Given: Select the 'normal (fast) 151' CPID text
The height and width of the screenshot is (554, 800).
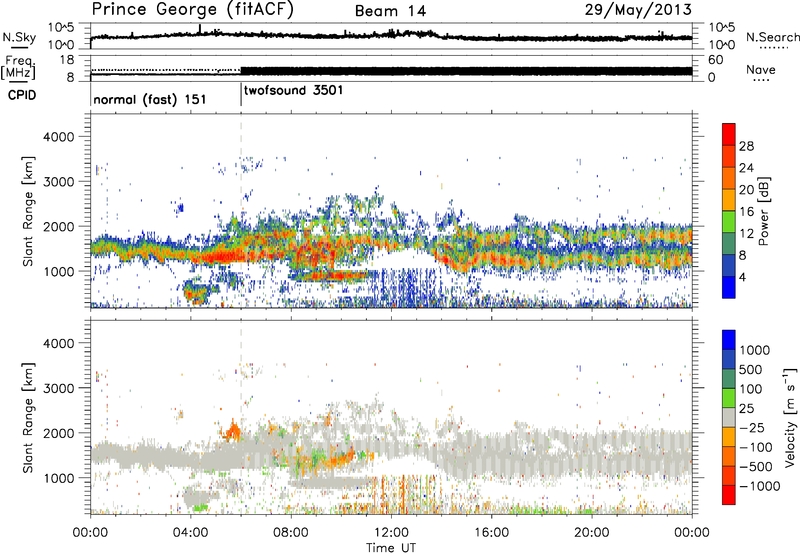Looking at the screenshot, I should point(150,99).
